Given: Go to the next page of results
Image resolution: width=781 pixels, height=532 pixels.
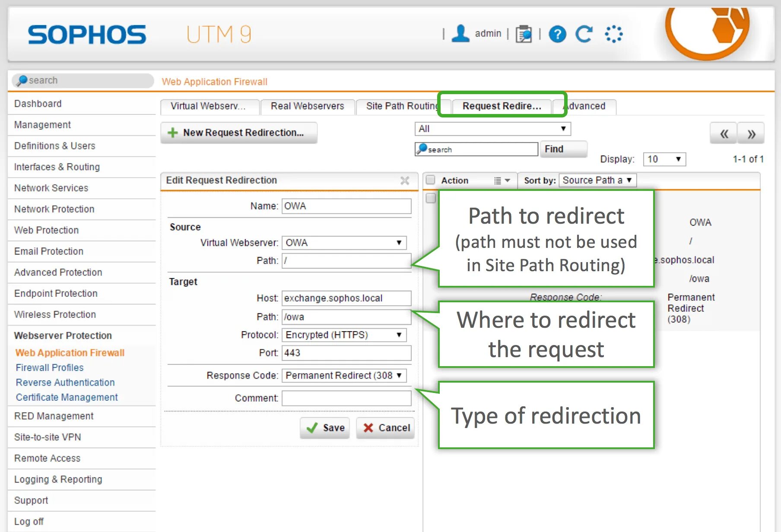Looking at the screenshot, I should click(x=751, y=133).
